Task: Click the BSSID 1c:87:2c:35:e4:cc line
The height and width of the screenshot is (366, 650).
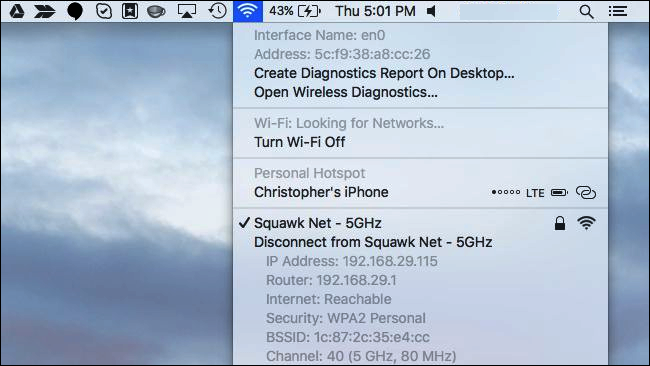Action: click(x=347, y=337)
